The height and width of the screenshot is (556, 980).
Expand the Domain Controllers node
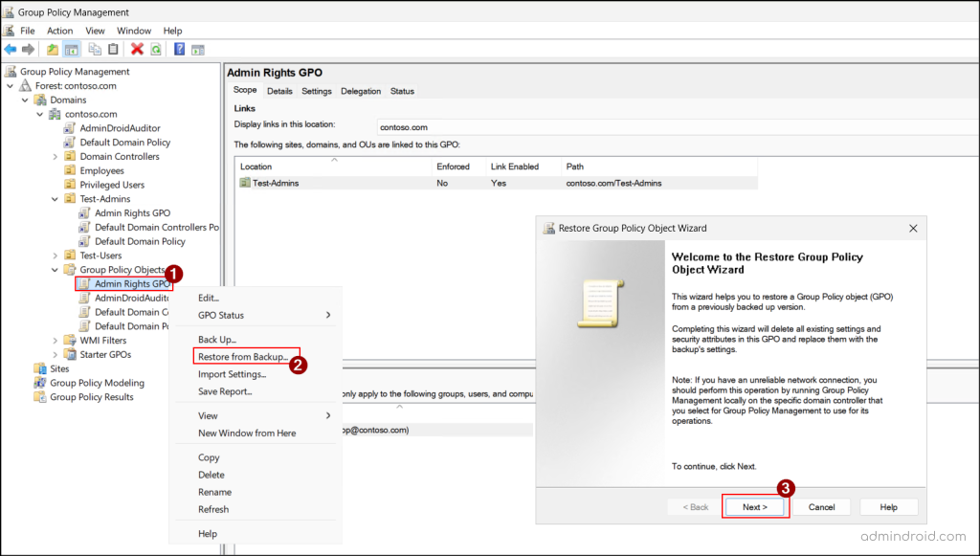coord(54,157)
